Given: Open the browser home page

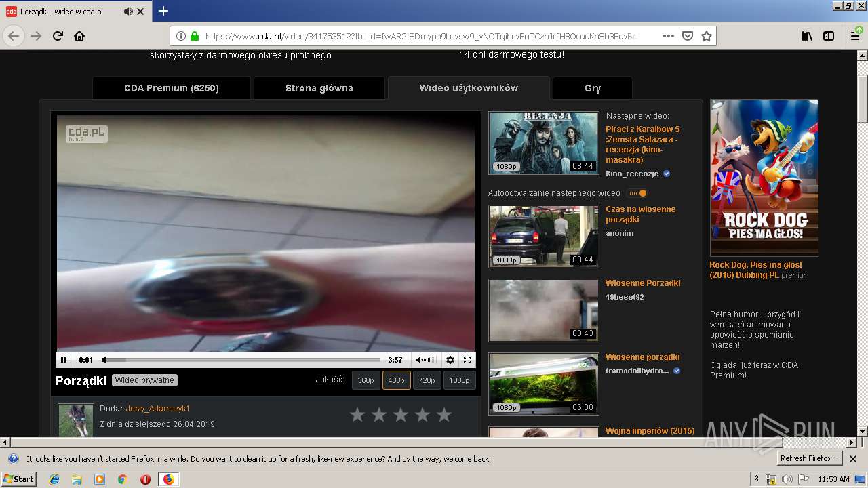Looking at the screenshot, I should pos(79,36).
